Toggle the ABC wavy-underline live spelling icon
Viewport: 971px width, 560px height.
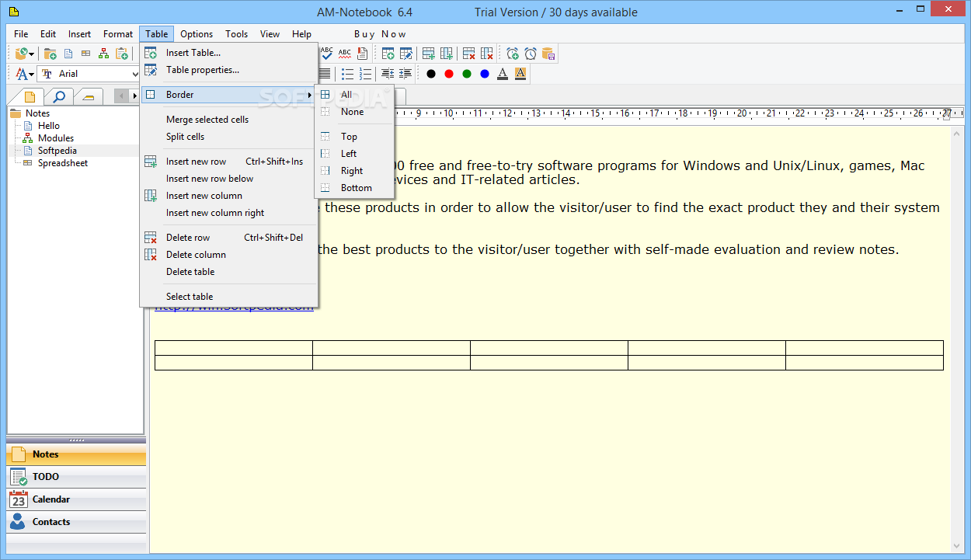coord(345,54)
